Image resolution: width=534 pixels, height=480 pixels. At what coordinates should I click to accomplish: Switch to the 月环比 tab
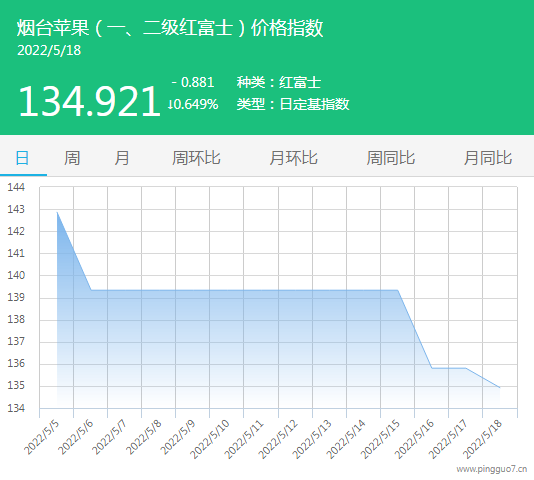294,158
